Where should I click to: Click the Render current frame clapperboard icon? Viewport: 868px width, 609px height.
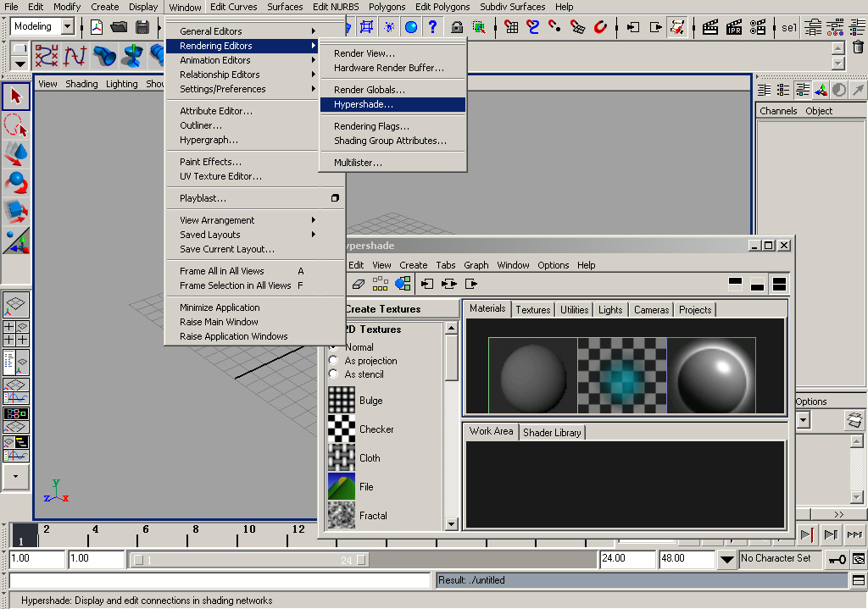tap(710, 26)
